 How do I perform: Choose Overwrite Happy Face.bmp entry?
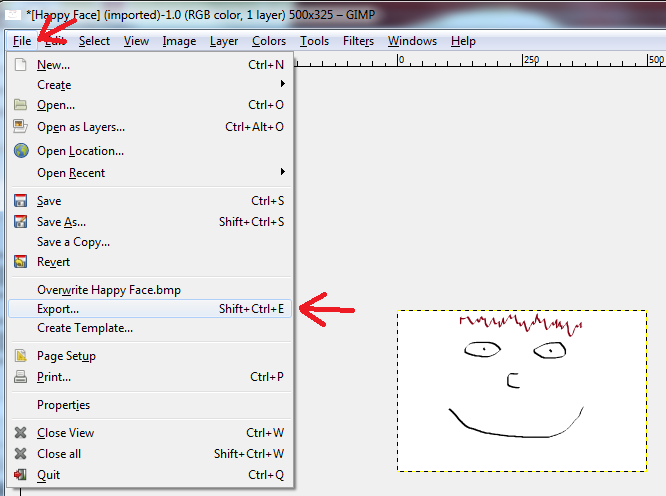(150, 290)
